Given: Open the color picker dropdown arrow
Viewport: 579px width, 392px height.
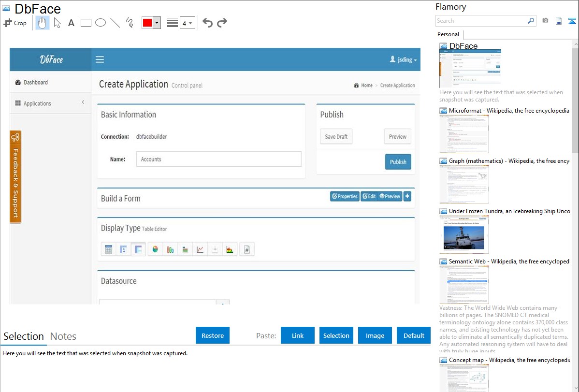Looking at the screenshot, I should [x=157, y=23].
